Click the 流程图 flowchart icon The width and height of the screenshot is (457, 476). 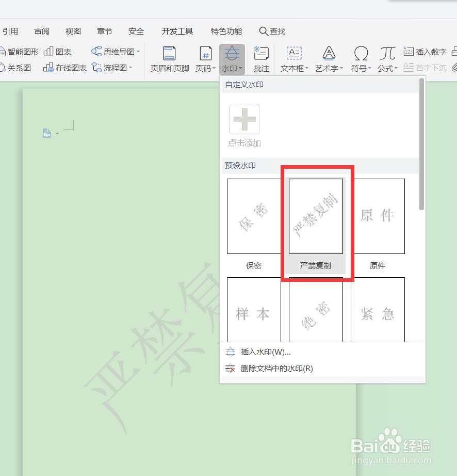pyautogui.click(x=97, y=68)
